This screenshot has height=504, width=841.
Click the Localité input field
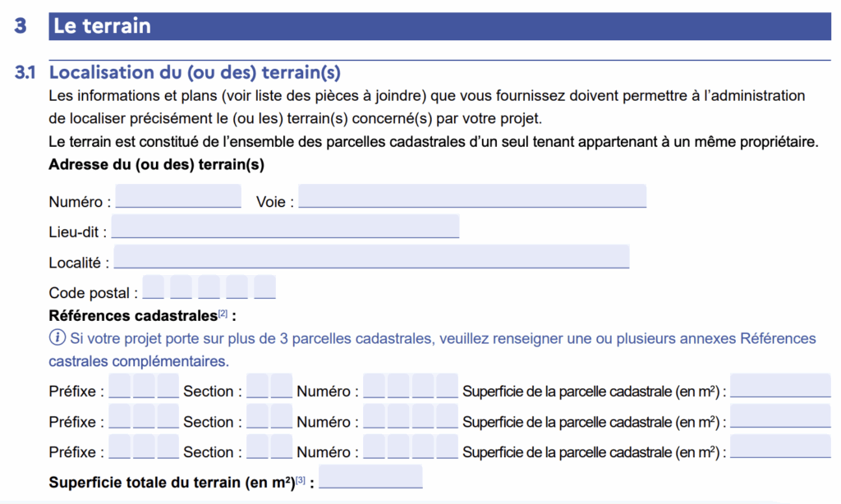tap(371, 257)
